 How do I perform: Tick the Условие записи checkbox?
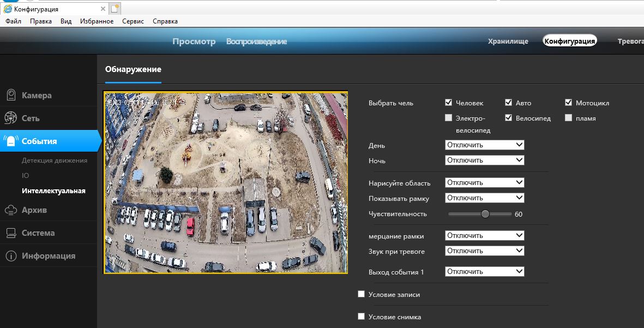point(361,294)
